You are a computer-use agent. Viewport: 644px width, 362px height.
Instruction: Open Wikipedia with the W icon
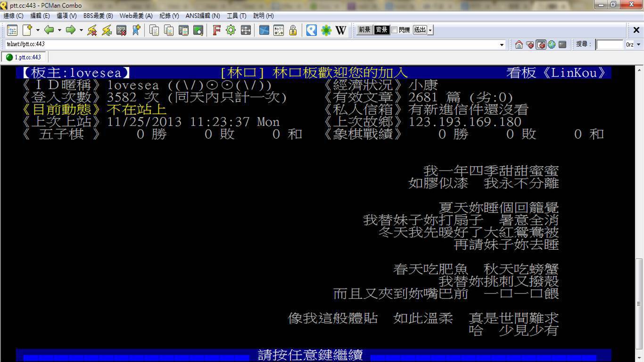click(x=340, y=30)
